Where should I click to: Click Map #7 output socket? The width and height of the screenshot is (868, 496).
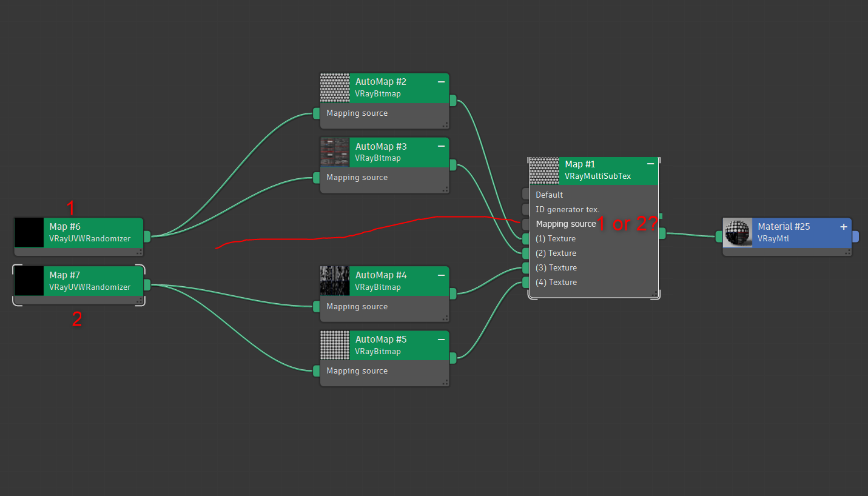[x=147, y=285]
